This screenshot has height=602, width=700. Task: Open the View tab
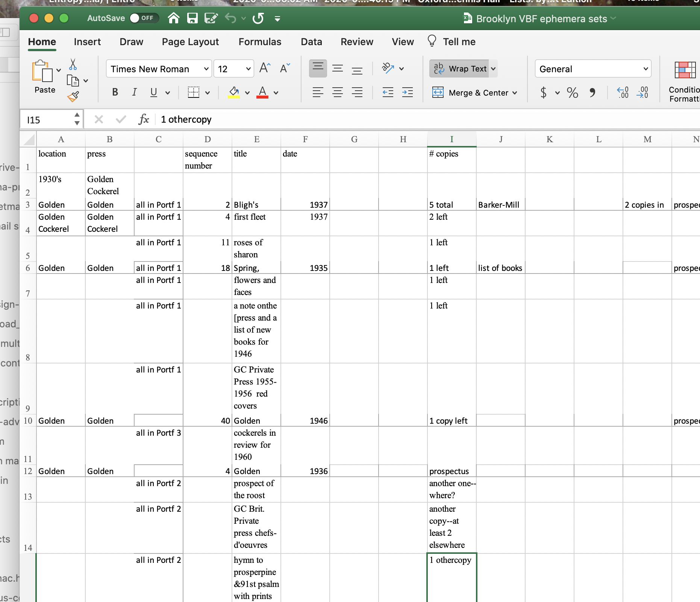click(x=403, y=42)
